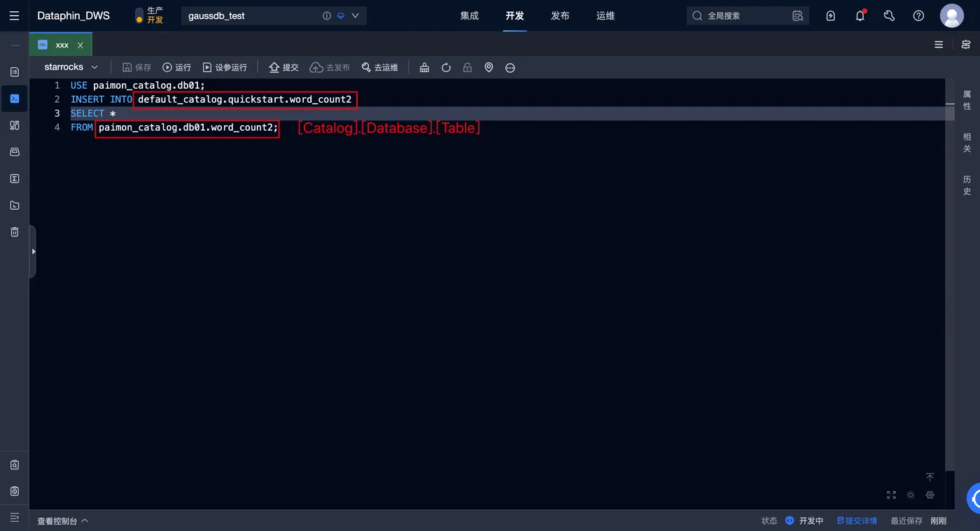
Task: Click line 1 text USE paimon_catalog.db01
Action: [x=138, y=85]
